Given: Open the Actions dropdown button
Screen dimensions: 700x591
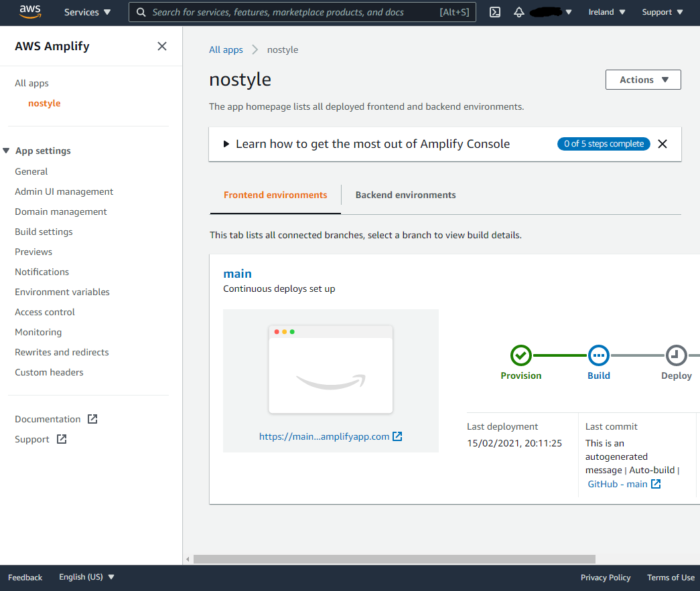Looking at the screenshot, I should pyautogui.click(x=643, y=80).
